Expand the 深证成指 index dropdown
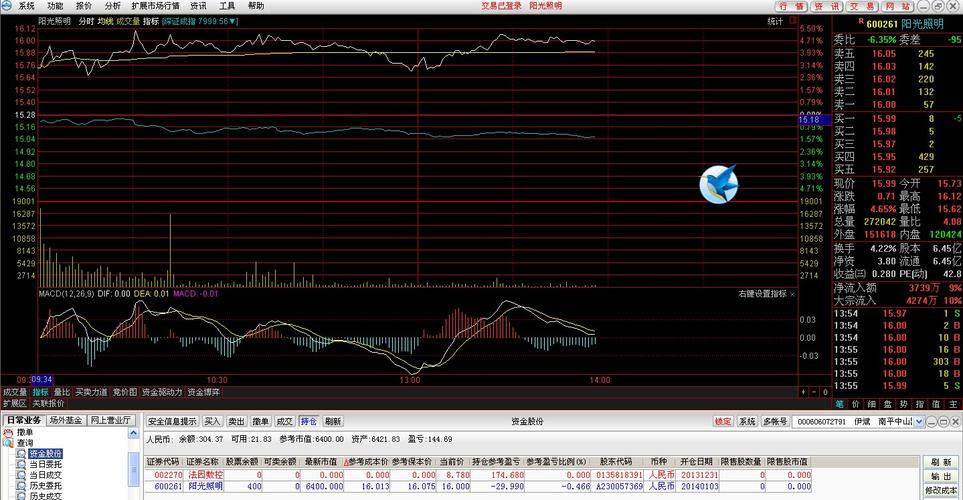The image size is (963, 500). click(233, 21)
